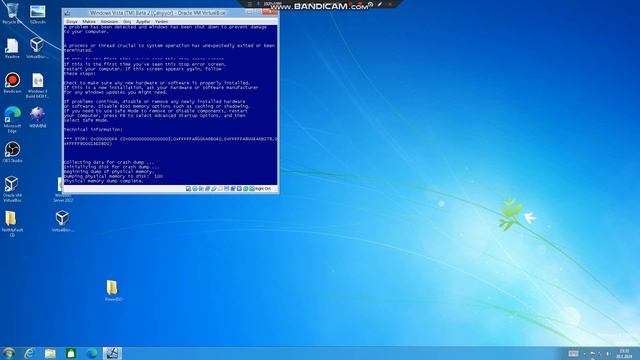Click the VirtualBox window title bar icon
Image resolution: width=640 pixels, height=360 pixels.
coord(68,13)
